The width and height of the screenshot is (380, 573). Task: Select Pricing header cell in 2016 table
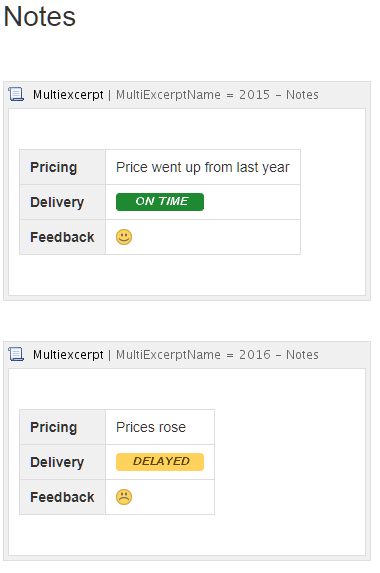(x=62, y=427)
